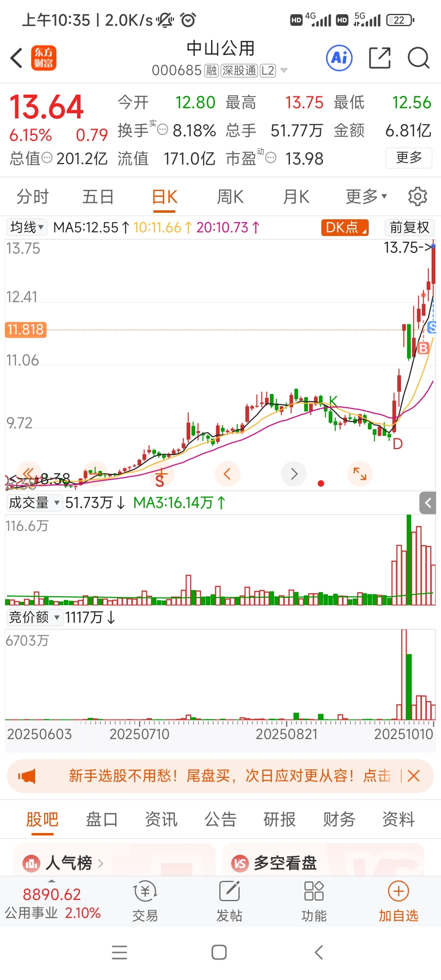The image size is (441, 980).
Task: Open the 东方财富 app logo
Action: 44,58
